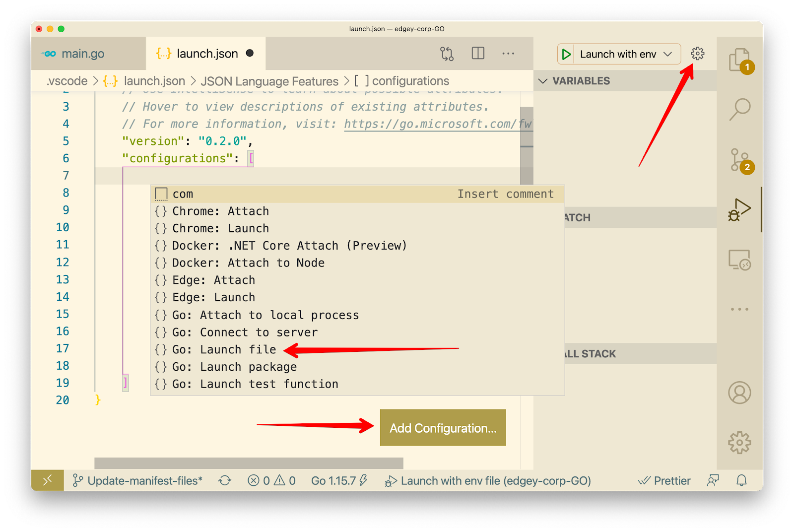Open Manage gear in activity bar
794x532 pixels.
pyautogui.click(x=739, y=442)
